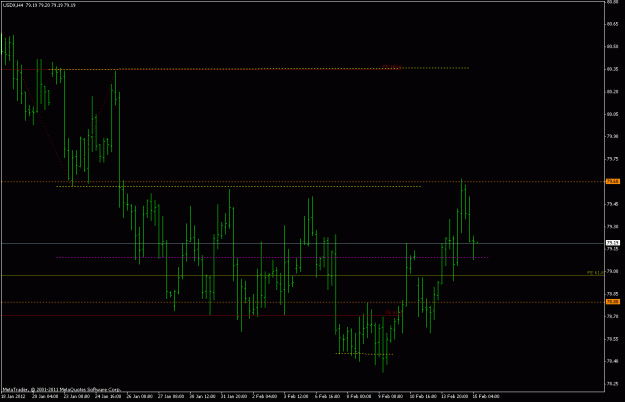
Task: Click the 78.25 price axis label
Action: (612, 384)
